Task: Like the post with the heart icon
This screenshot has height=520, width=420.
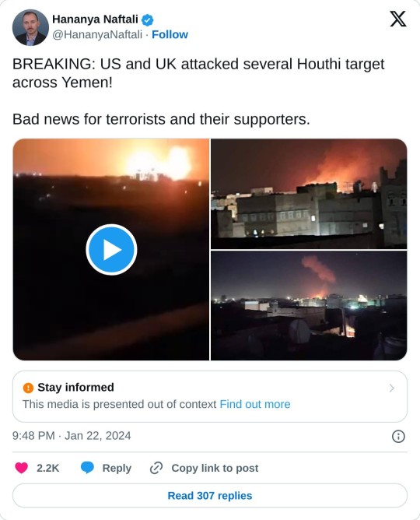Action: pos(22,468)
